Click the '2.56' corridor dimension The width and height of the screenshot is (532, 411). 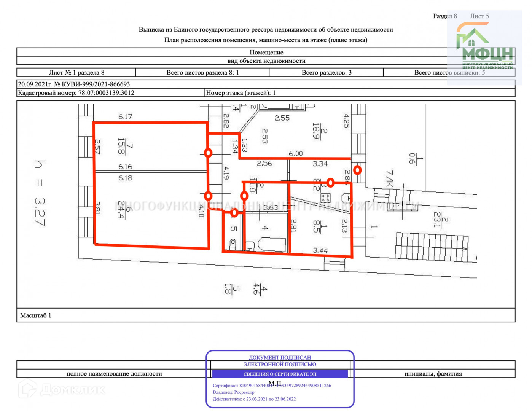[x=264, y=163]
